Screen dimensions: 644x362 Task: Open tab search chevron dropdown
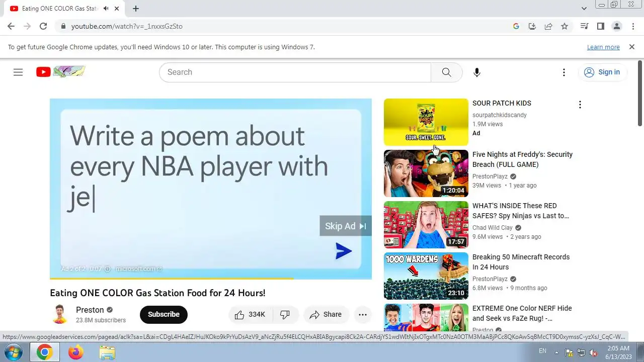click(584, 9)
